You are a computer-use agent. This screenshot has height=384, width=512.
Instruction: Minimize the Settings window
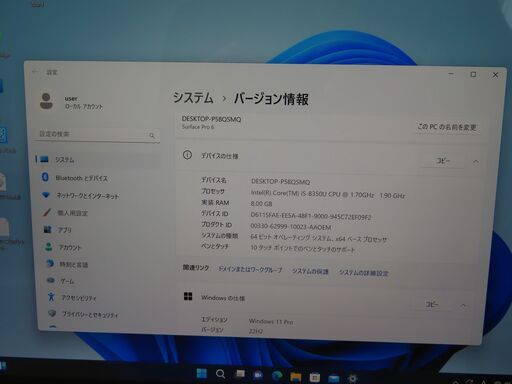[x=451, y=74]
